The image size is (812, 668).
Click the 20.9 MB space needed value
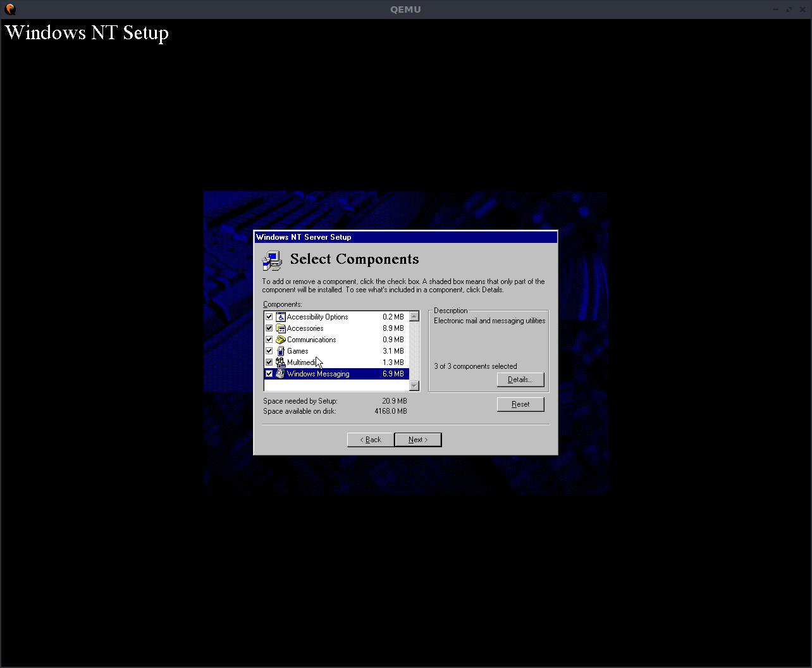click(x=395, y=401)
